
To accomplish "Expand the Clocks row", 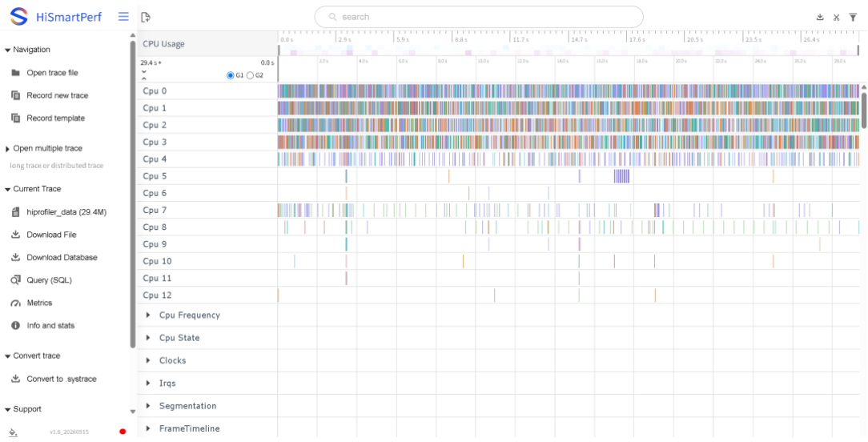I will pos(148,360).
